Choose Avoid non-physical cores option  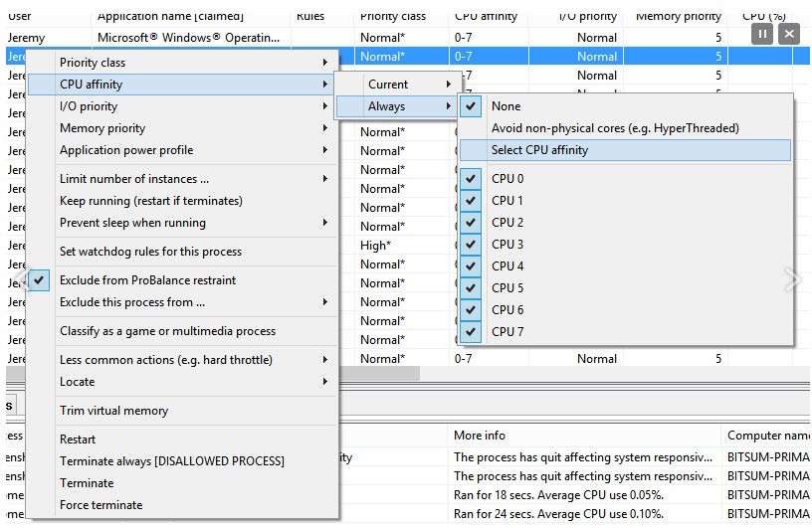coord(625,128)
